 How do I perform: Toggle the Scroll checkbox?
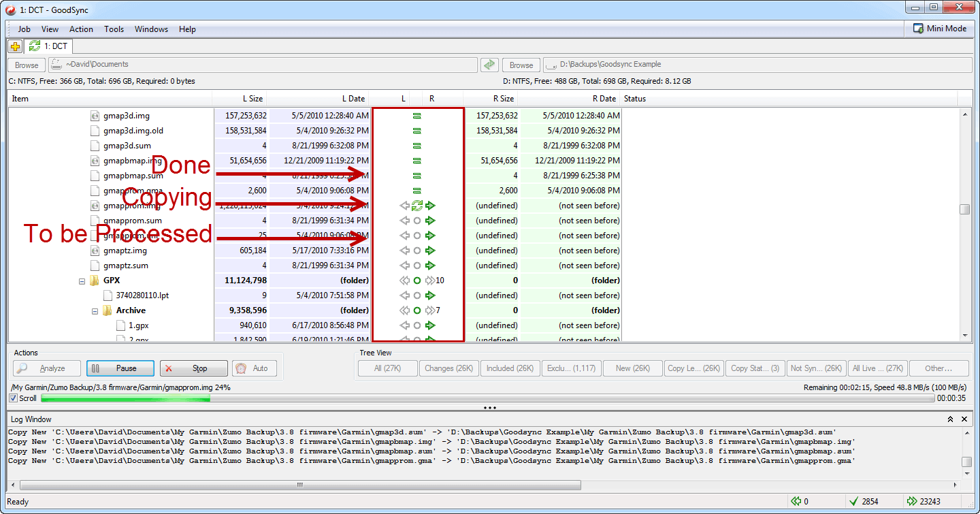pos(14,398)
